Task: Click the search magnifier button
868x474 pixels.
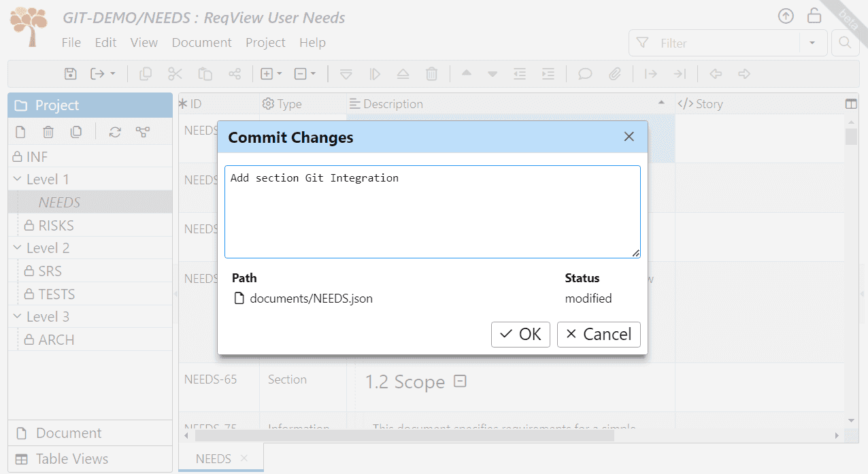Action: point(845,43)
